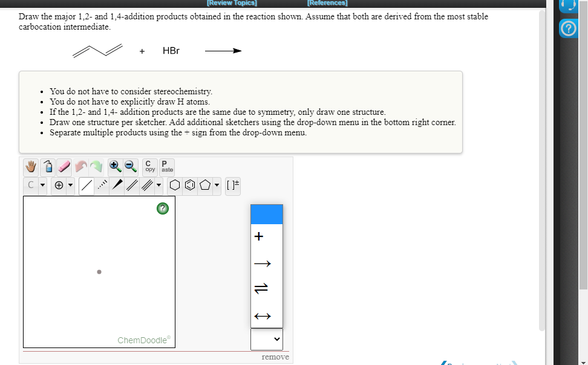Open the ring templates dropdown arrow
588x365 pixels.
click(217, 185)
